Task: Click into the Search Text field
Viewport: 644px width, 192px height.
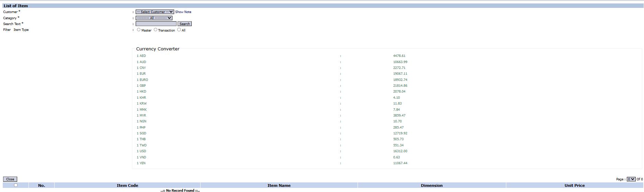Action: [156, 24]
